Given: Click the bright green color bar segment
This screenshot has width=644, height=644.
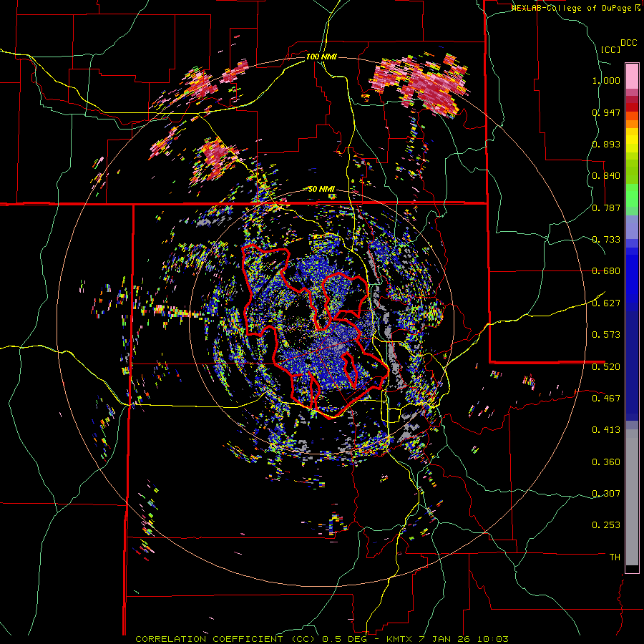Looking at the screenshot, I should tap(632, 195).
